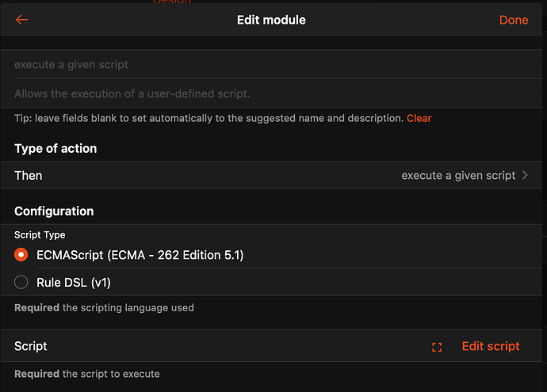
Task: Focus the module name field
Action: tap(271, 64)
